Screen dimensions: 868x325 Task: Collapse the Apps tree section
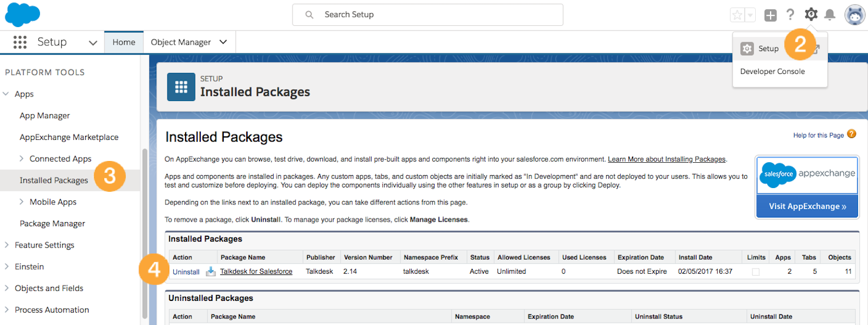[x=6, y=94]
